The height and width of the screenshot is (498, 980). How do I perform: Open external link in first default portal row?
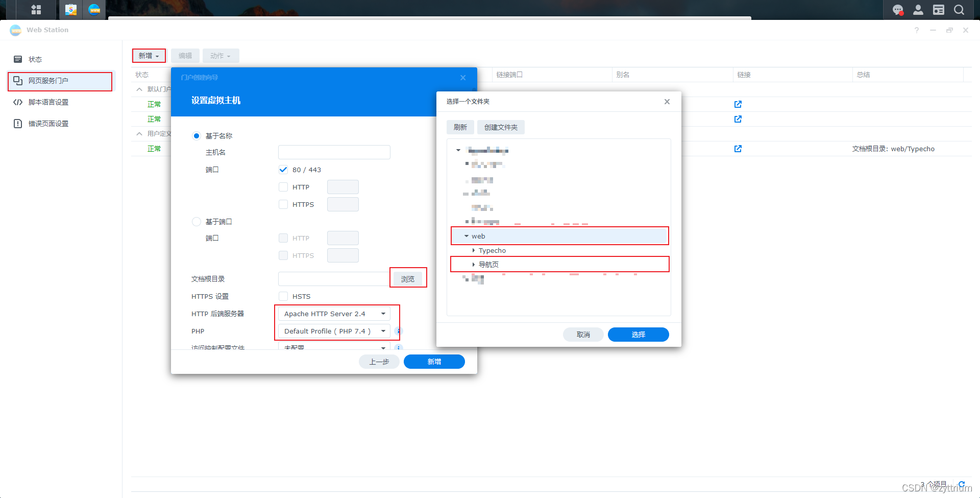point(738,104)
